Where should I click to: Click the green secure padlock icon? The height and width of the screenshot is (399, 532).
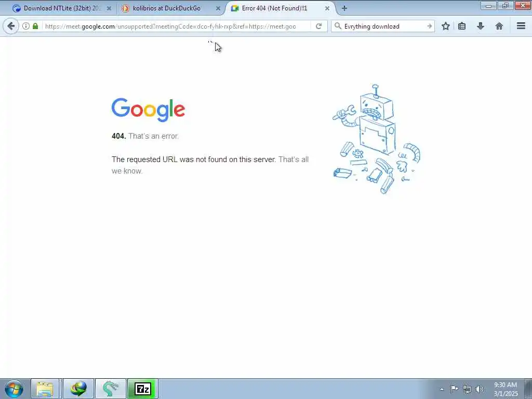click(x=35, y=26)
